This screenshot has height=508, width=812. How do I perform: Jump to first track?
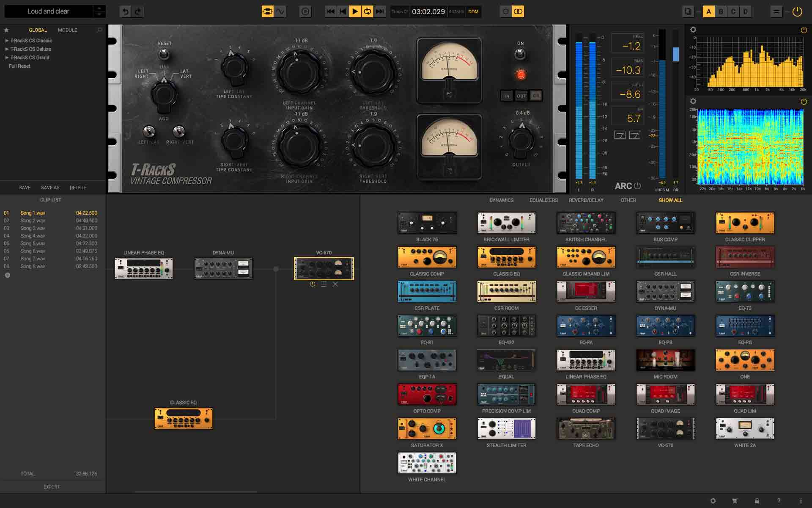[331, 11]
